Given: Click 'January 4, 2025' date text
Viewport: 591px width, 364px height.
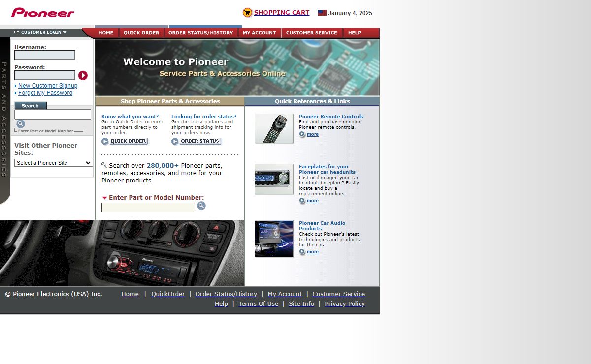Looking at the screenshot, I should tap(350, 13).
